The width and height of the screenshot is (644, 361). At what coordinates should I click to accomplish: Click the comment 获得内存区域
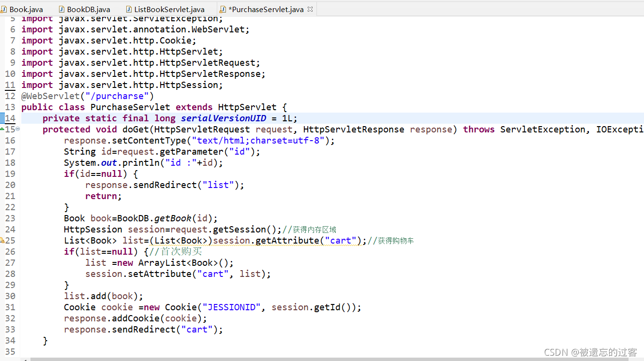[x=310, y=230]
